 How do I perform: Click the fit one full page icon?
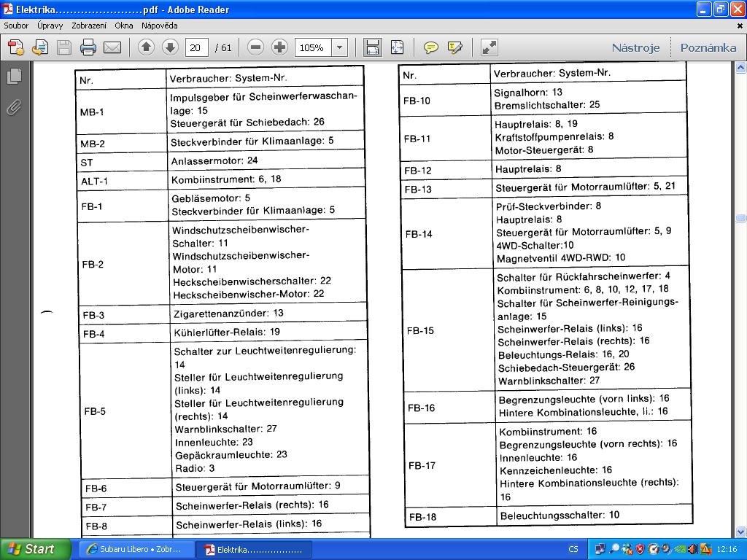pyautogui.click(x=397, y=47)
